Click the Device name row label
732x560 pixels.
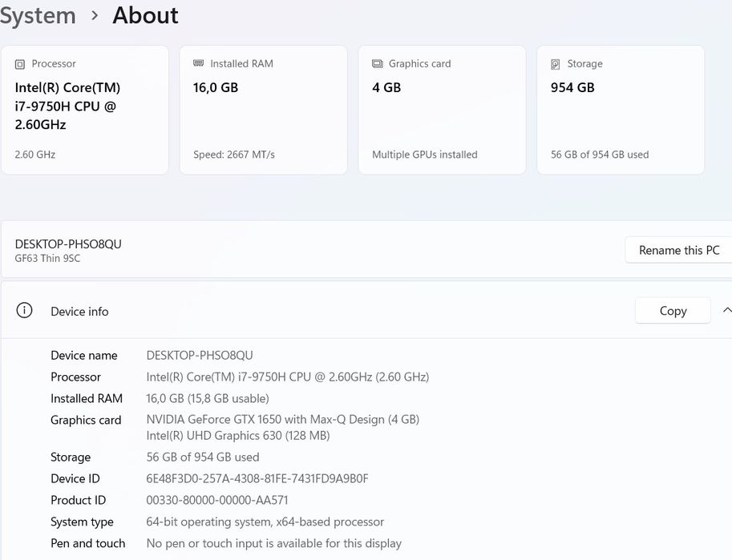84,356
